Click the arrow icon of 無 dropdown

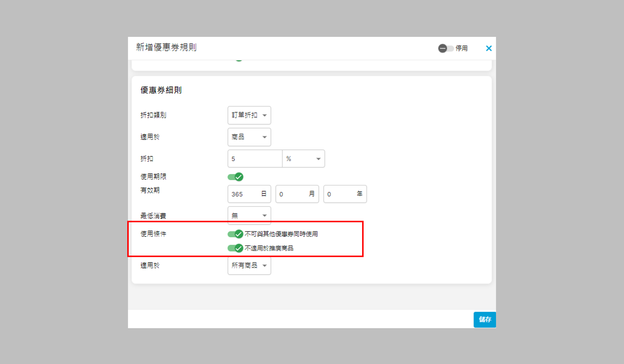(x=265, y=216)
